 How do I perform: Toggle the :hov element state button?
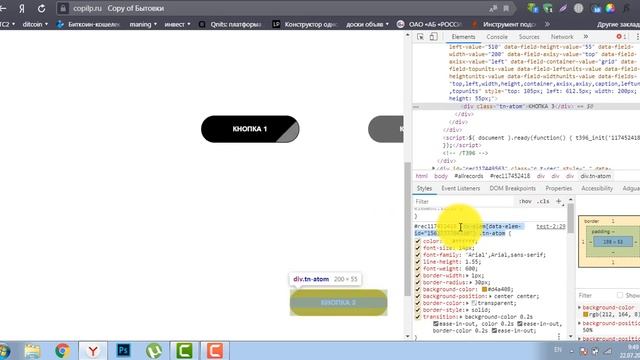(x=525, y=201)
